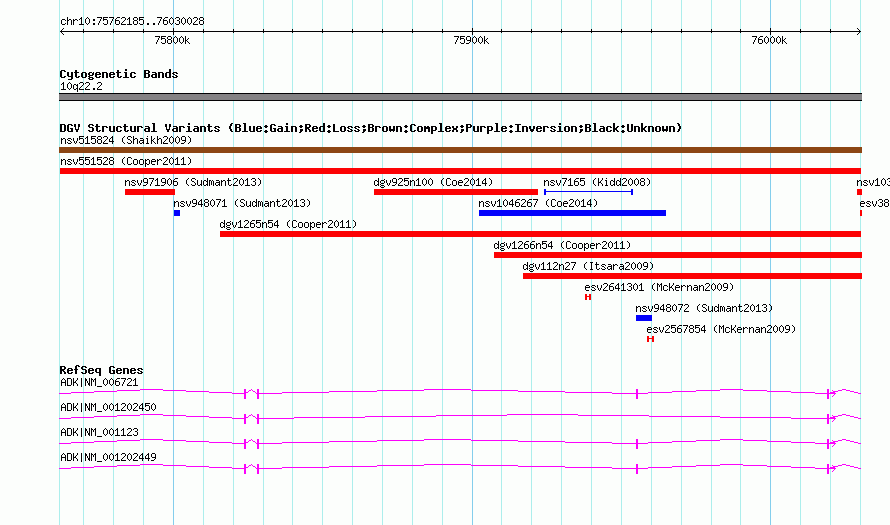This screenshot has width=890, height=525.
Task: Click the label nsv515824 (Shaikh2009)
Action: click(126, 140)
